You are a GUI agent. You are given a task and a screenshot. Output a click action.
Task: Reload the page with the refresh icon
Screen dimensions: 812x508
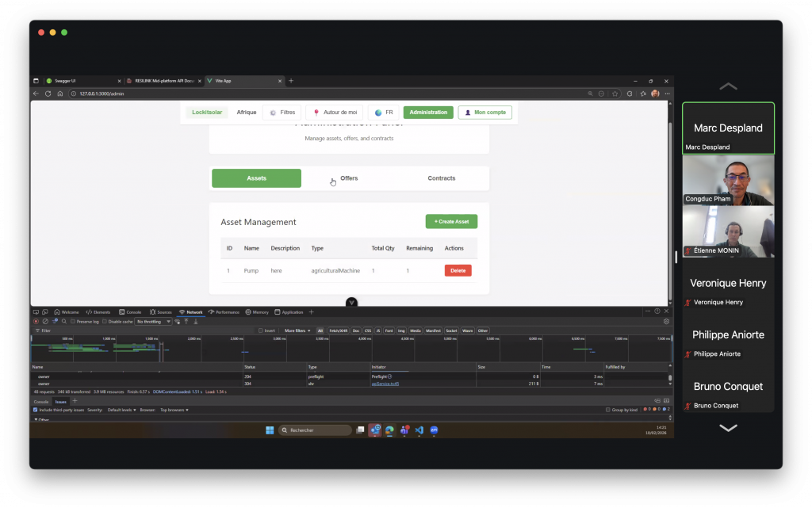coord(48,94)
